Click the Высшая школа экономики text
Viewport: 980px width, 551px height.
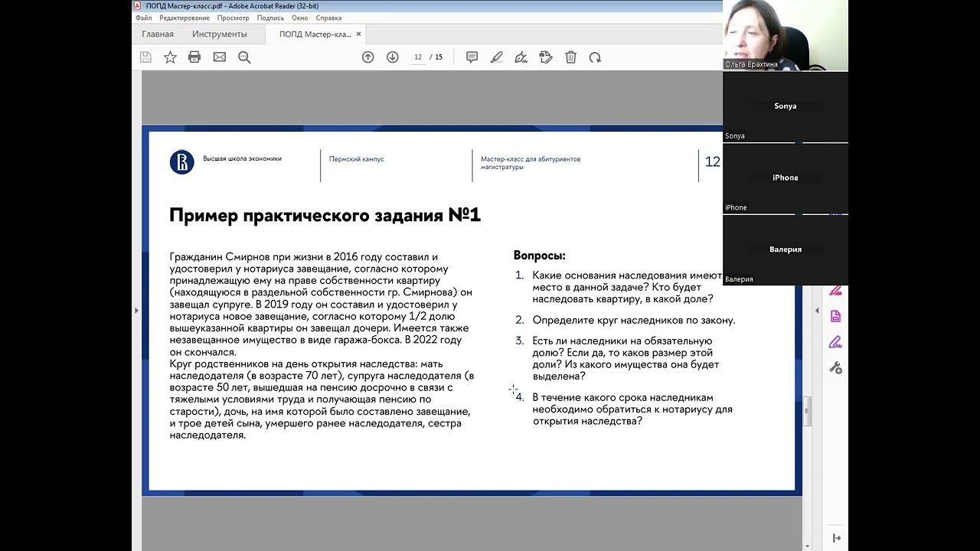coord(242,158)
